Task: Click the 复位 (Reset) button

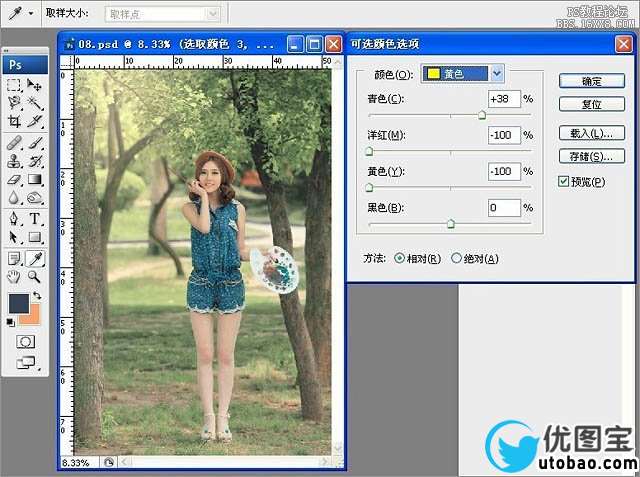Action: point(592,104)
